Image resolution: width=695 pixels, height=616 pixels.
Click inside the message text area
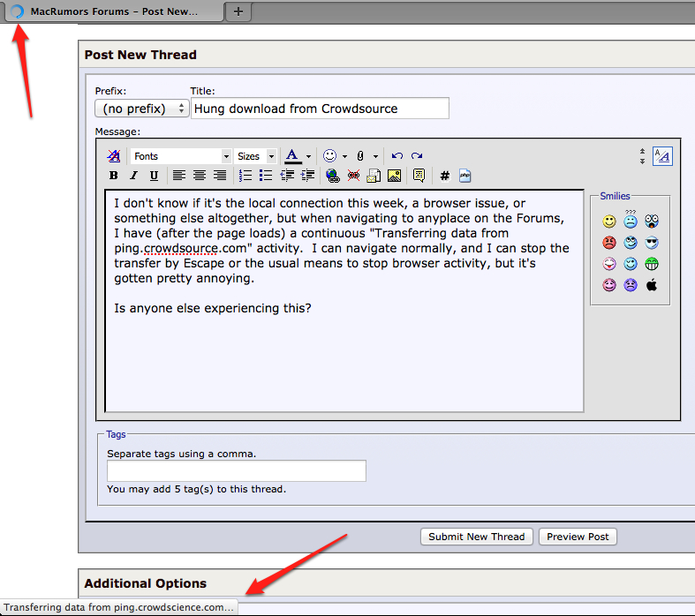pyautogui.click(x=344, y=301)
